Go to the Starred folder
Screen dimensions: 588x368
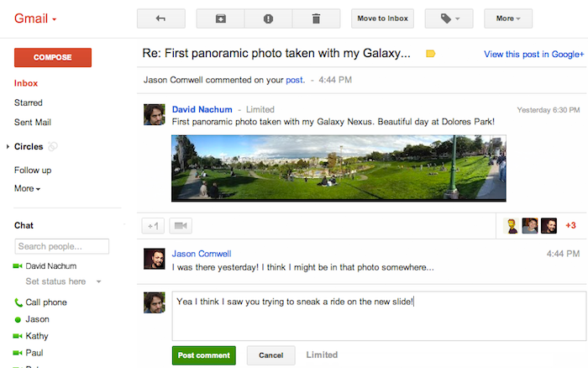click(x=29, y=103)
